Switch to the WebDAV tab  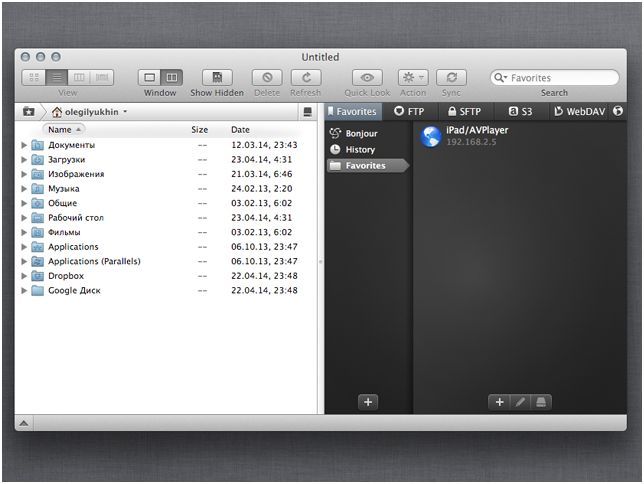click(x=580, y=112)
